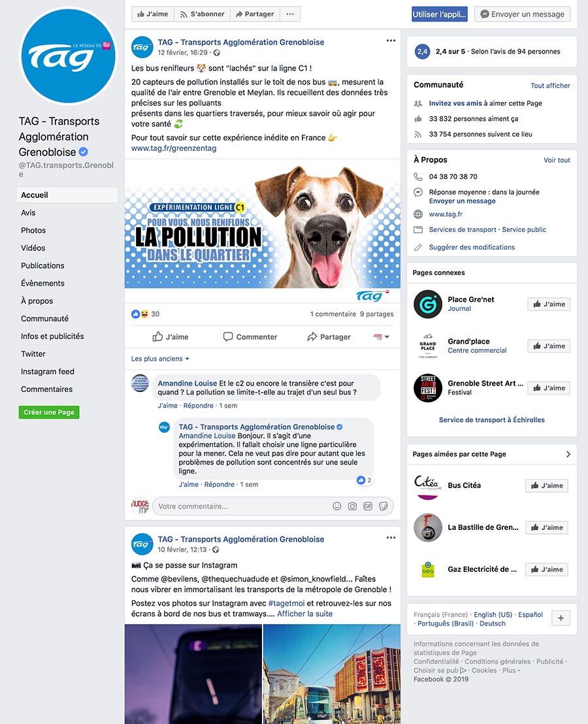Click 'Voir tout' in À Propos

coord(557,160)
